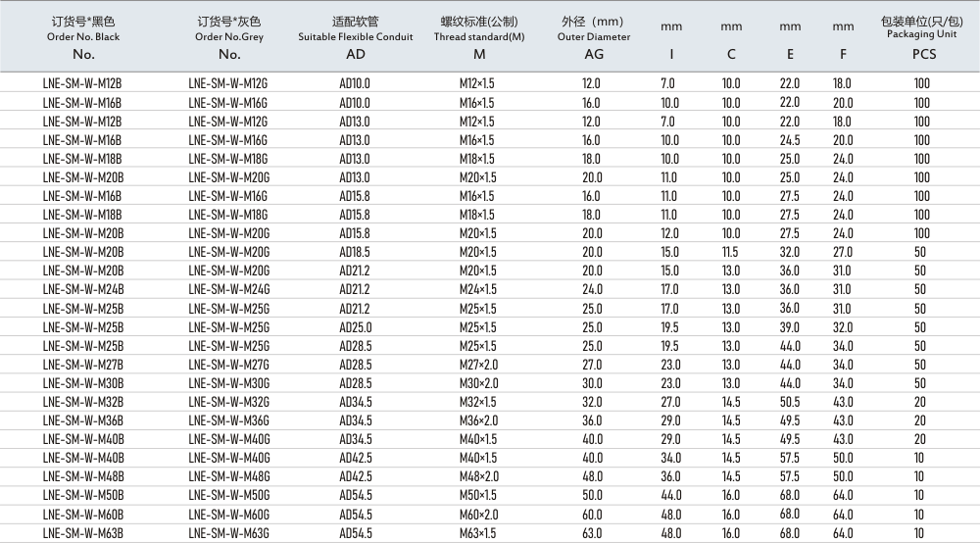
Task: Select the Suitable Flexible Conduit header
Action: click(355, 36)
